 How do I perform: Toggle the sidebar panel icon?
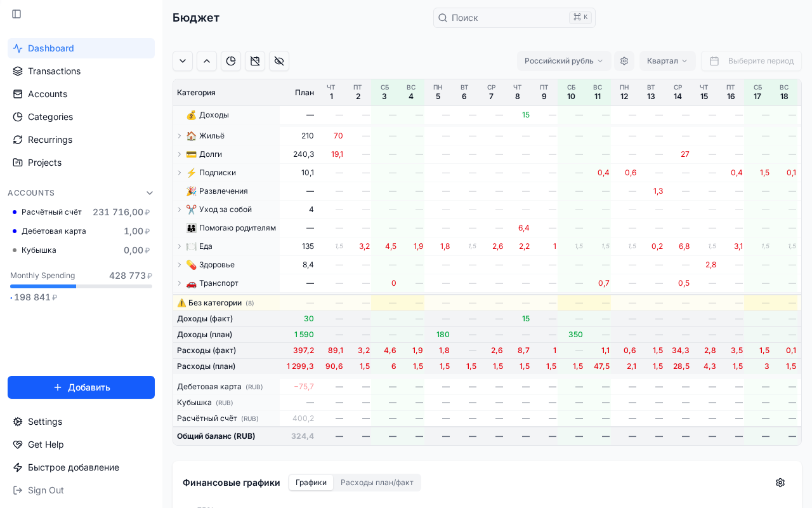[16, 14]
